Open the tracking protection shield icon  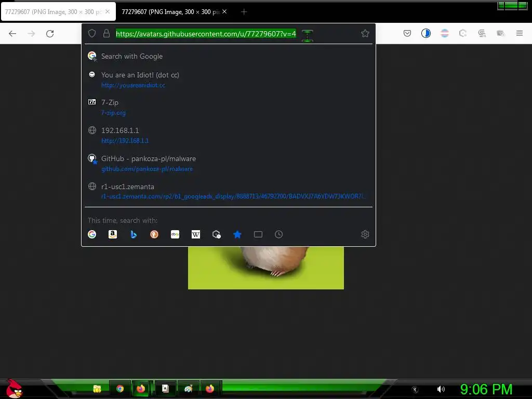click(92, 33)
